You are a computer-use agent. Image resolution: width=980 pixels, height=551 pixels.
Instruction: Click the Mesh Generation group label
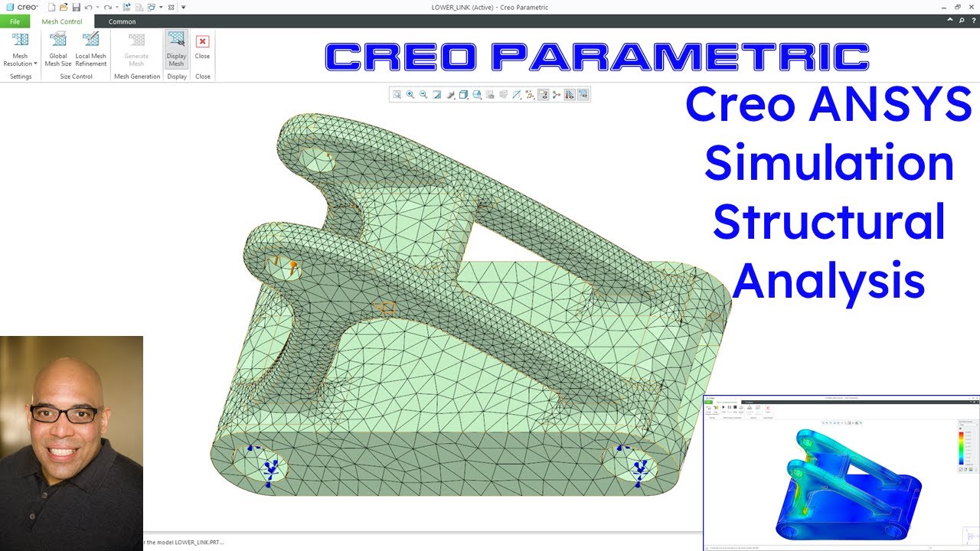pyautogui.click(x=137, y=77)
